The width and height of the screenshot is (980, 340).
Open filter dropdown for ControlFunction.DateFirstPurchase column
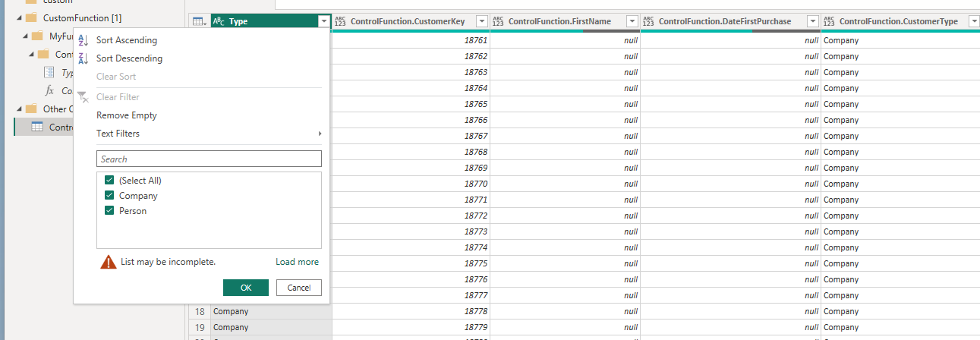[812, 22]
